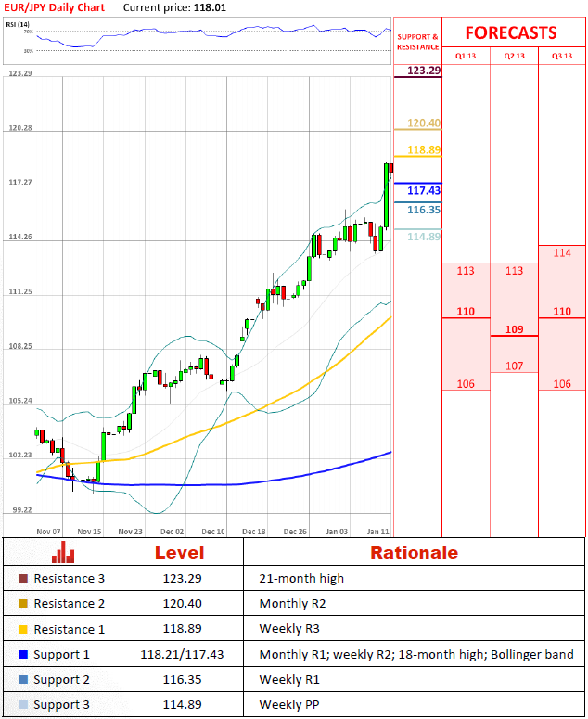Select the Support 3 row label

pyautogui.click(x=61, y=705)
